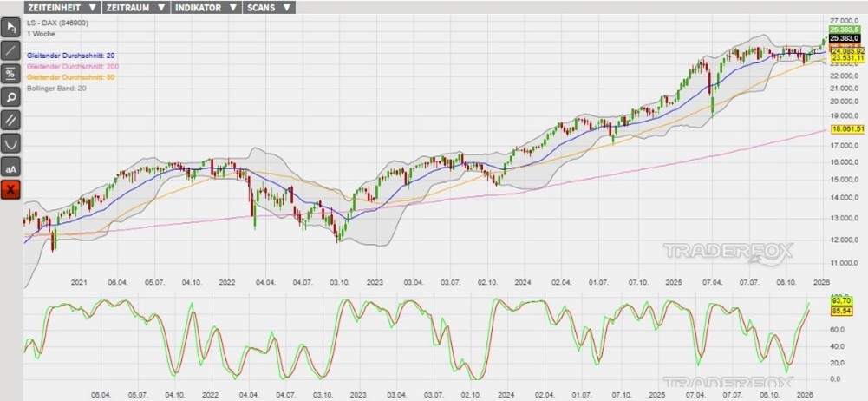Screen dimensions: 868x401
Task: Activate the trend line drawing tool
Action: 11,50
